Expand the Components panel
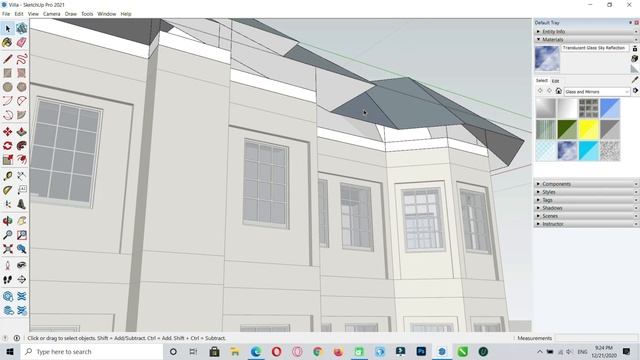The image size is (640, 360). coord(586,184)
